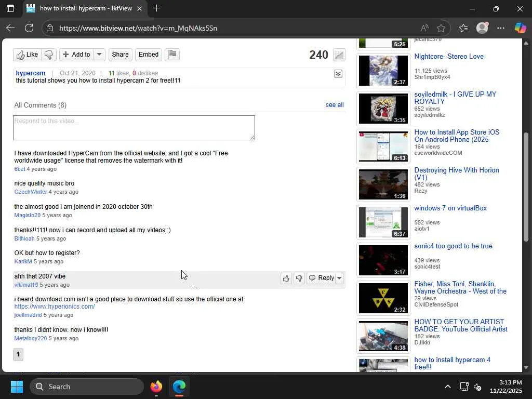Focus the Respond to this video textbox
Image resolution: width=532 pixels, height=399 pixels.
coord(134,128)
